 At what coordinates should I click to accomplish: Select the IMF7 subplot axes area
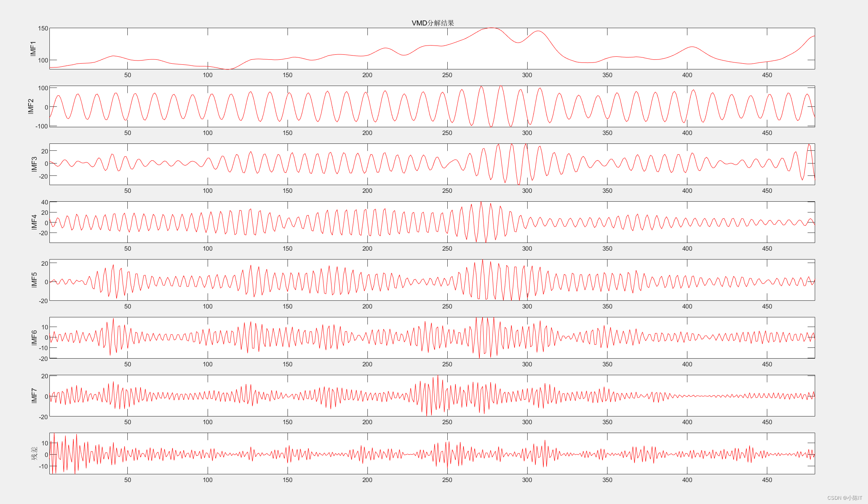432,396
